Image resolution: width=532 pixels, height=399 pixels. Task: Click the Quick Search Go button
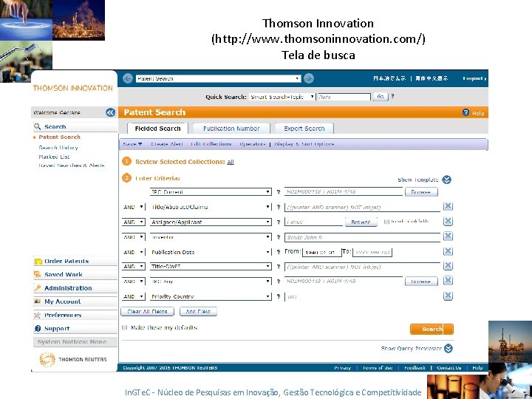pos(381,96)
